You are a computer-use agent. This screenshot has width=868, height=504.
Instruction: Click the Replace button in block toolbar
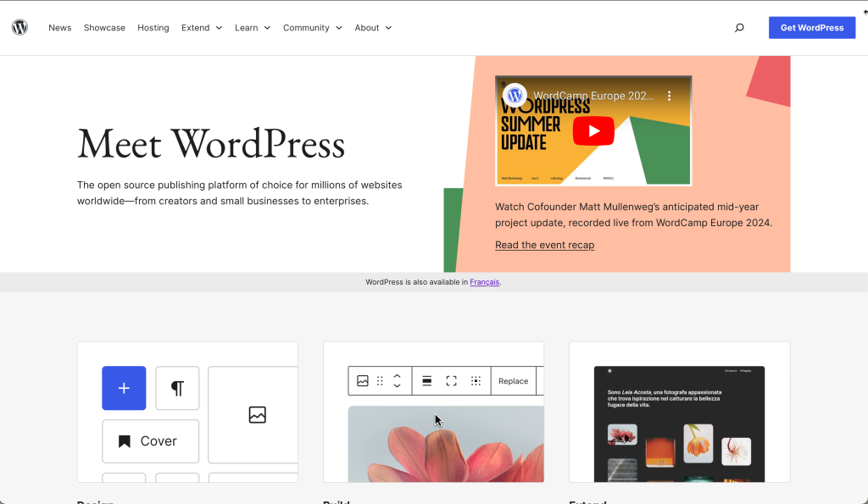pos(513,380)
